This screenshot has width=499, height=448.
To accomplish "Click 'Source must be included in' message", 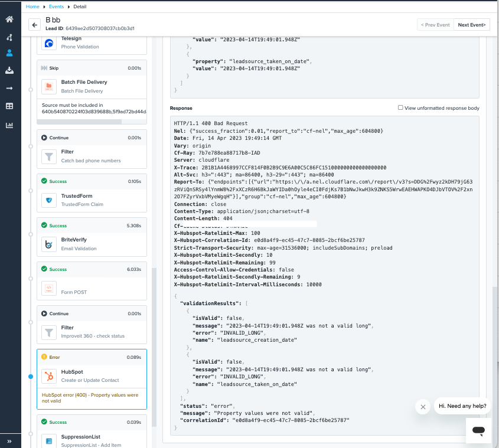I will tap(72, 105).
